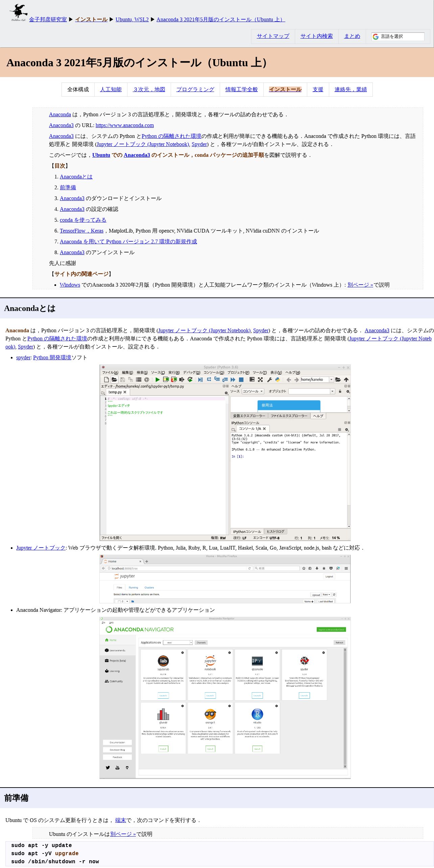Click the 使用法 blue box in the Spyder help pane
The width and height of the screenshot is (434, 868).
point(289,405)
